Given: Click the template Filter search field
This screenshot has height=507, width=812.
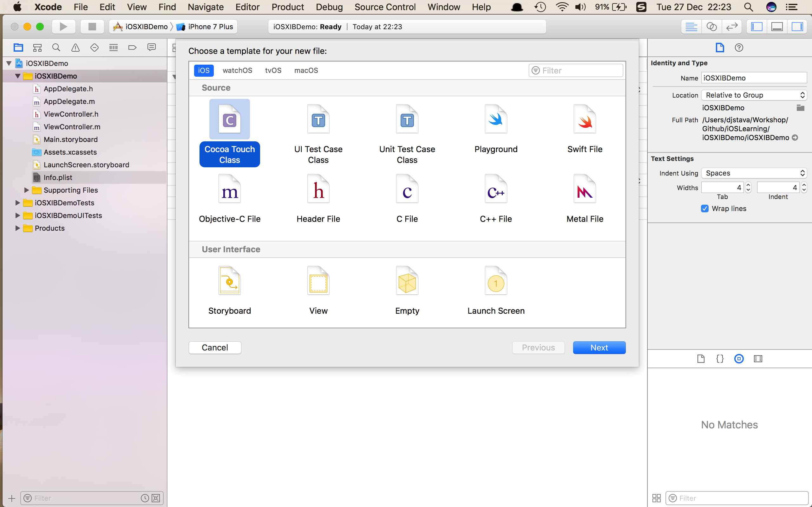Looking at the screenshot, I should pyautogui.click(x=580, y=70).
